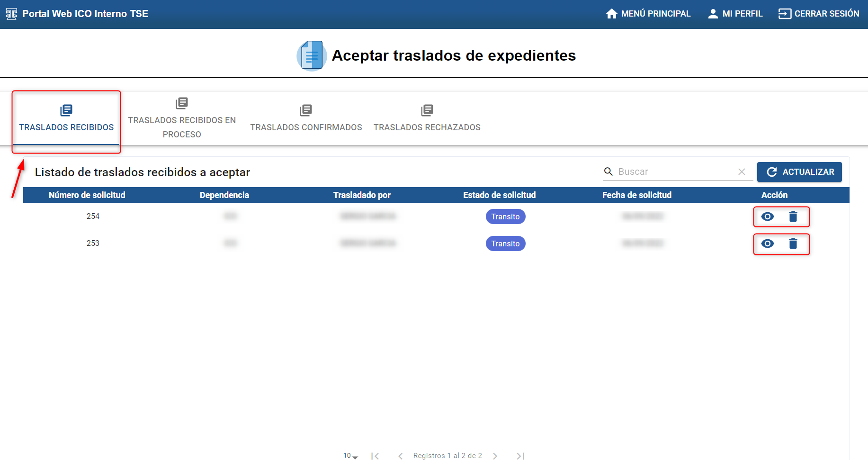Go to the previous page of records
Viewport: 868px width, 460px height.
tap(401, 456)
